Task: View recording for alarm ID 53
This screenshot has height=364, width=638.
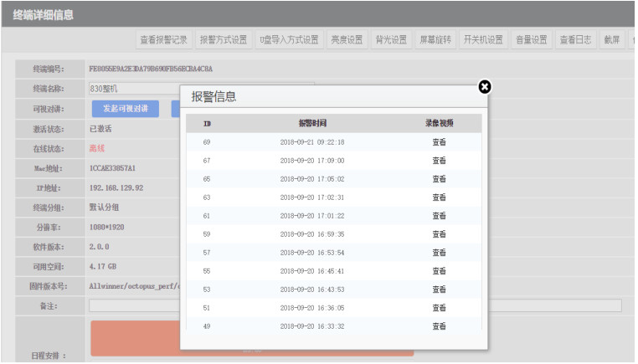Action: pos(439,290)
